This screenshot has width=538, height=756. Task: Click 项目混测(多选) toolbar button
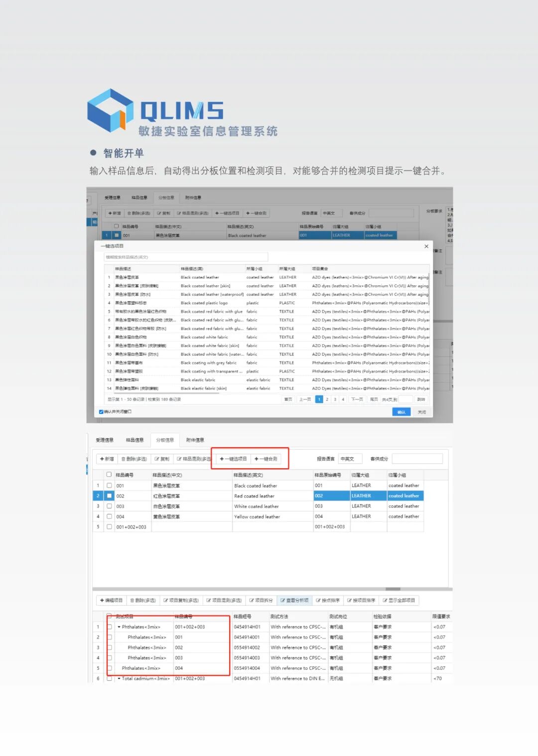click(224, 601)
